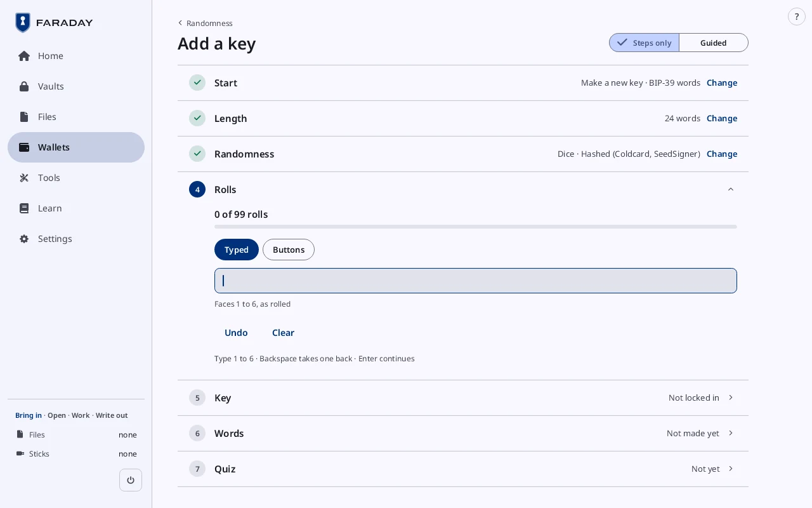The image size is (812, 508).
Task: Click the power button icon
Action: click(x=131, y=480)
